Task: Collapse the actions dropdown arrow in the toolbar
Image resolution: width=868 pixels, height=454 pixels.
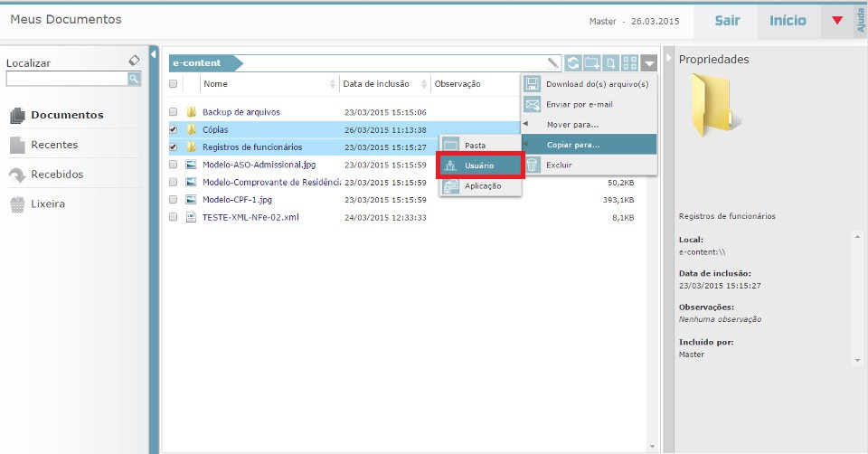Action: [x=649, y=63]
